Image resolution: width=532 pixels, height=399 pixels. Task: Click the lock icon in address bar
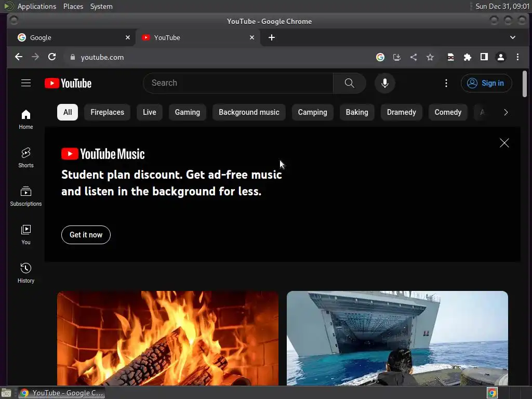tap(72, 57)
